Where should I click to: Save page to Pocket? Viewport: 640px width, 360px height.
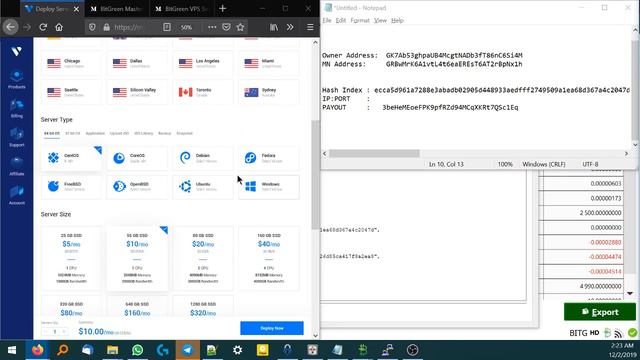pos(226,27)
